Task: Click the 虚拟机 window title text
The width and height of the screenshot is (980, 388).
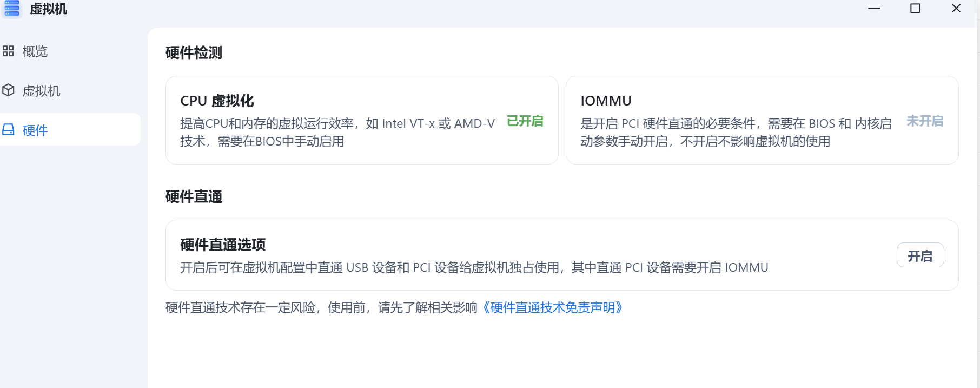Action: pos(49,9)
